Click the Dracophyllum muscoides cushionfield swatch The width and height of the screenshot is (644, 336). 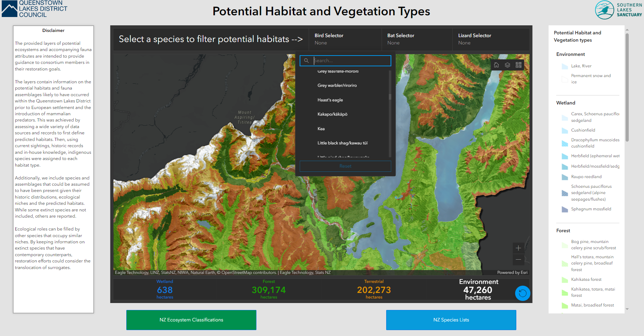click(x=565, y=143)
